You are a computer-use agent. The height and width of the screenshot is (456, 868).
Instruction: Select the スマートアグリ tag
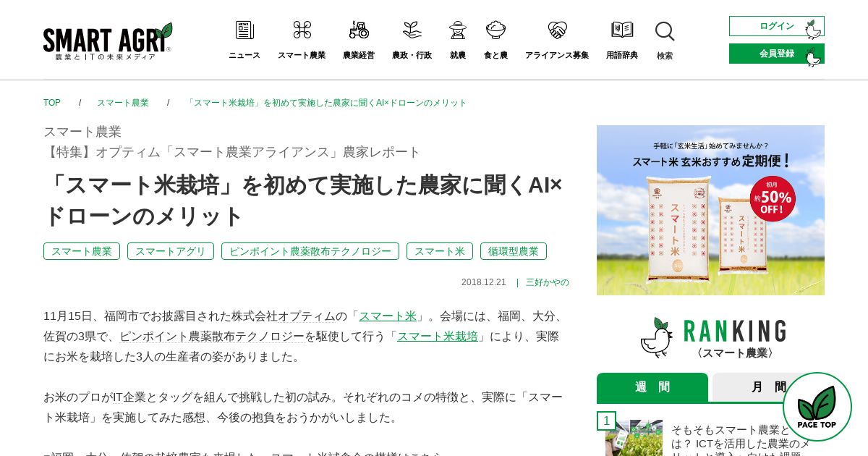click(x=171, y=251)
